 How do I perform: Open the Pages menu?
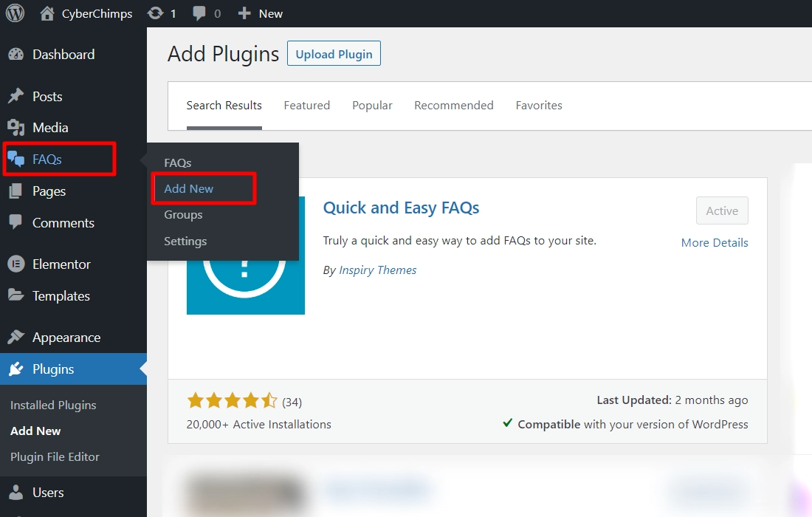point(74,191)
